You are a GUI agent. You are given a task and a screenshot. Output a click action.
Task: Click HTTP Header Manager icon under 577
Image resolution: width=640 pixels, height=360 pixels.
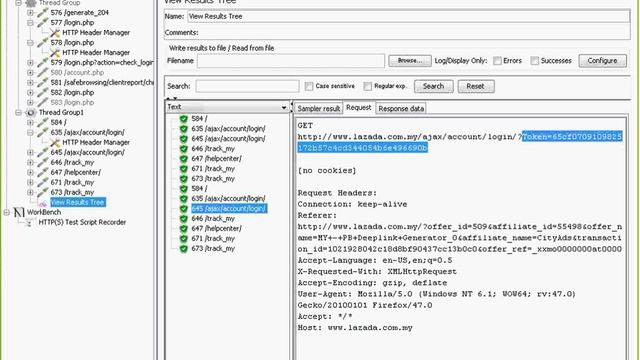coord(55,33)
